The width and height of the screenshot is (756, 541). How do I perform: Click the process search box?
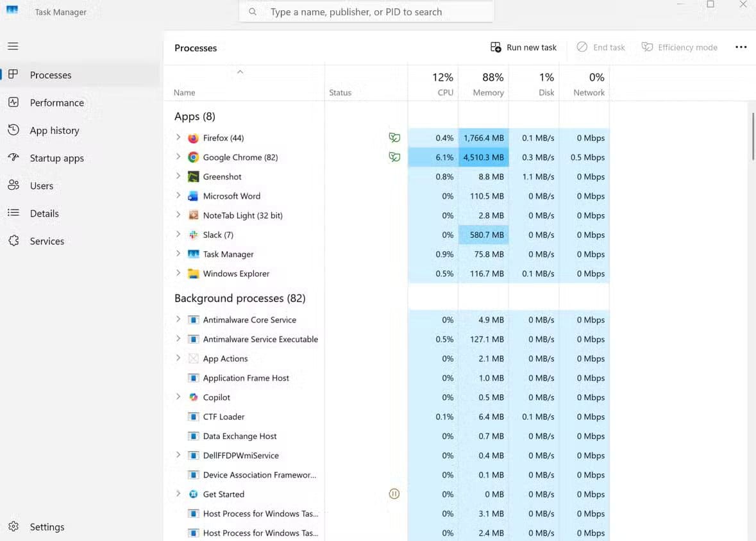click(366, 12)
